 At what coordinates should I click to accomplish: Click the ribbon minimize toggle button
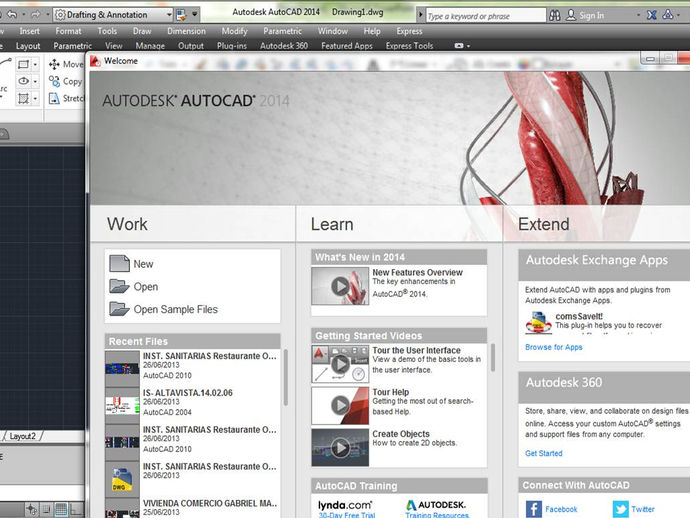pyautogui.click(x=459, y=45)
